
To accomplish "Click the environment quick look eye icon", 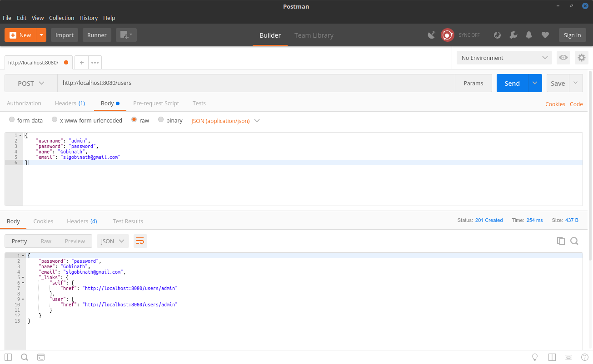I will 563,58.
